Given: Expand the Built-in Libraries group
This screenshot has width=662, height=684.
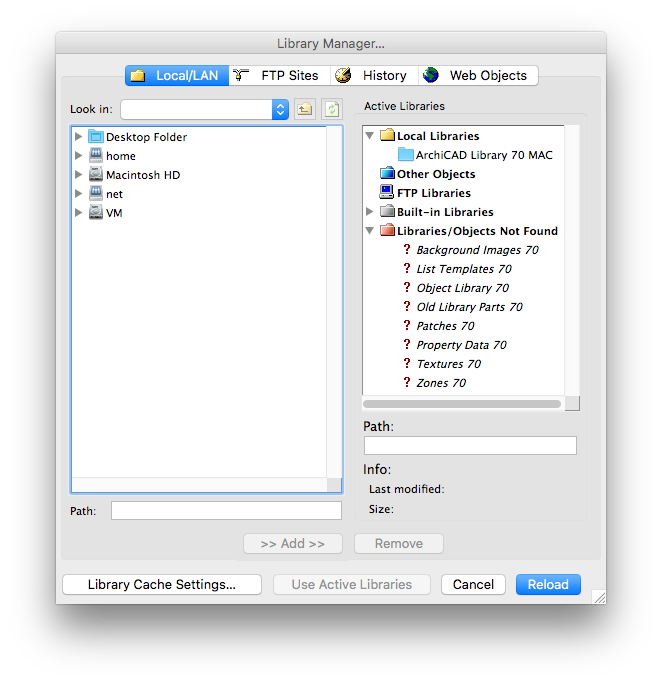Looking at the screenshot, I should click(370, 212).
